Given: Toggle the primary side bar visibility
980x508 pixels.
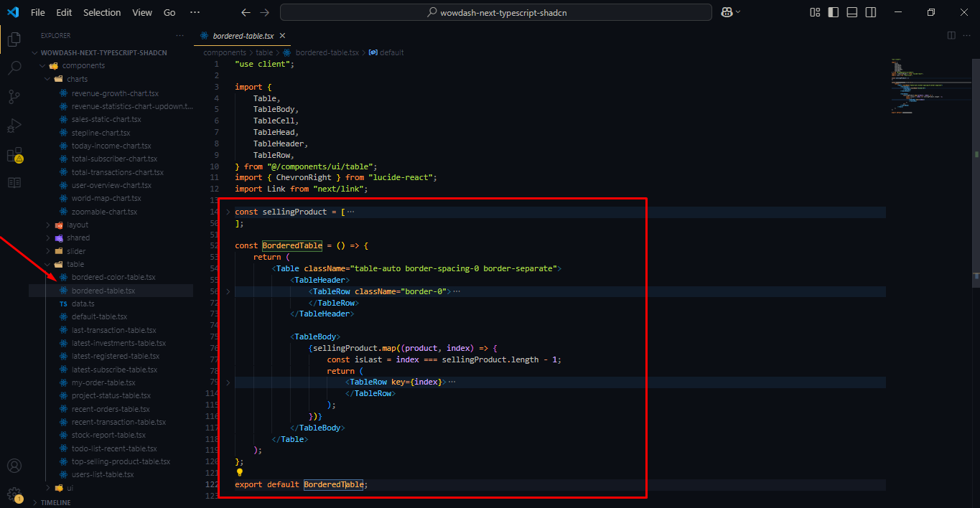Looking at the screenshot, I should pyautogui.click(x=834, y=12).
